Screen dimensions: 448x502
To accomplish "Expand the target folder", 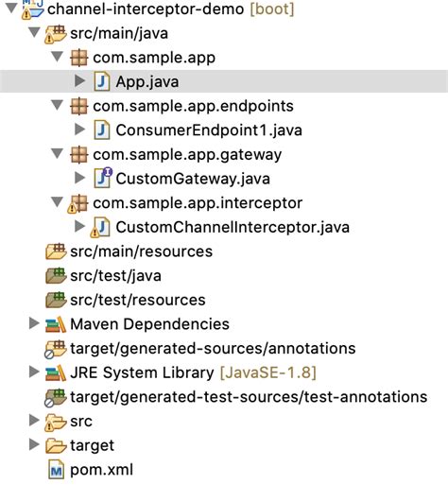I will pos(34,444).
